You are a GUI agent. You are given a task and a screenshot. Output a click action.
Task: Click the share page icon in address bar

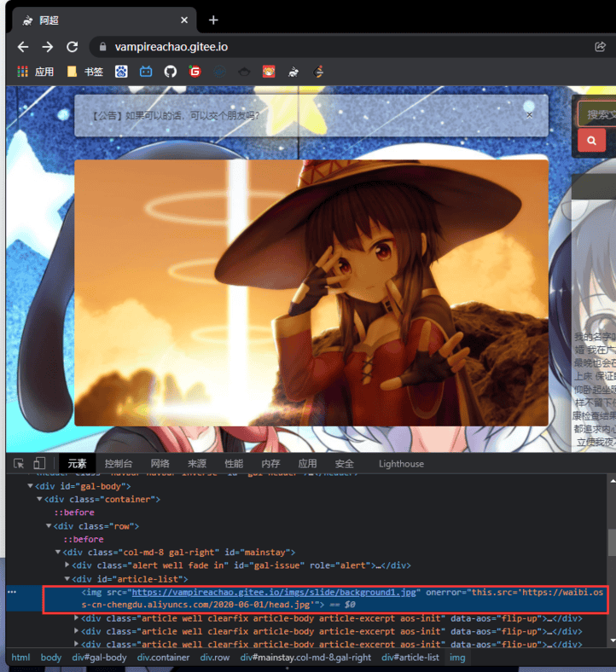[600, 47]
